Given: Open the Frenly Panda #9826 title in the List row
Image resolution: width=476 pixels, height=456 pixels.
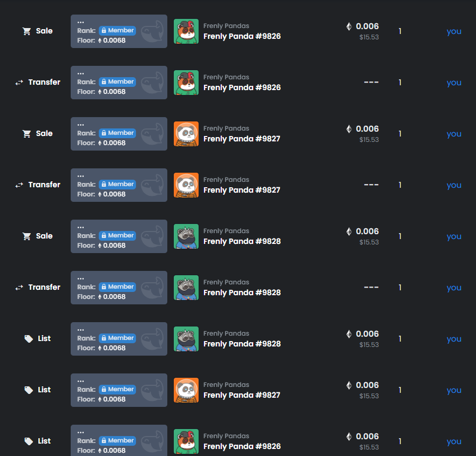Looking at the screenshot, I should pos(242,447).
